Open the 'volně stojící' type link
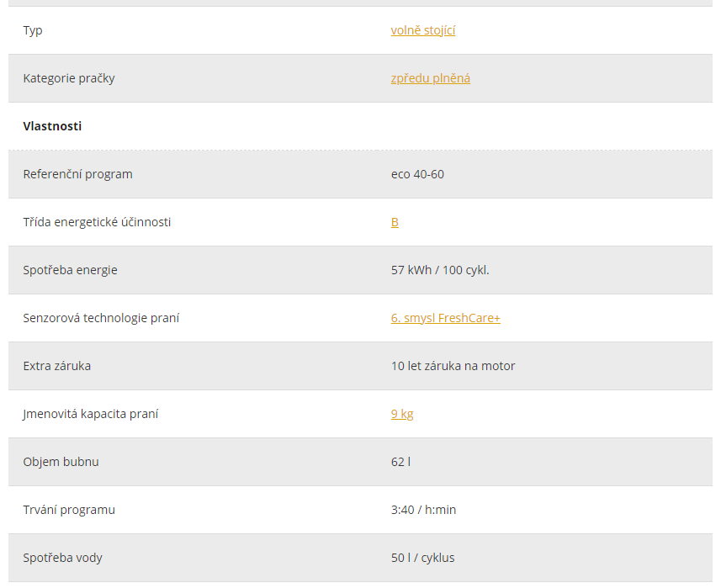Viewport: 721px width, 588px height. (x=423, y=30)
